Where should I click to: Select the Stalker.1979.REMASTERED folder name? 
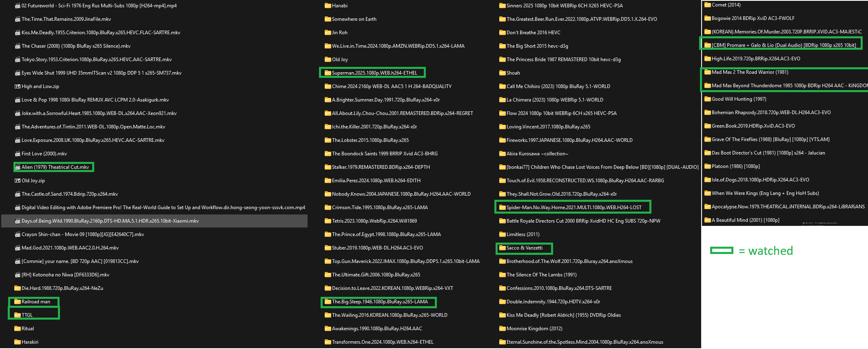point(381,167)
